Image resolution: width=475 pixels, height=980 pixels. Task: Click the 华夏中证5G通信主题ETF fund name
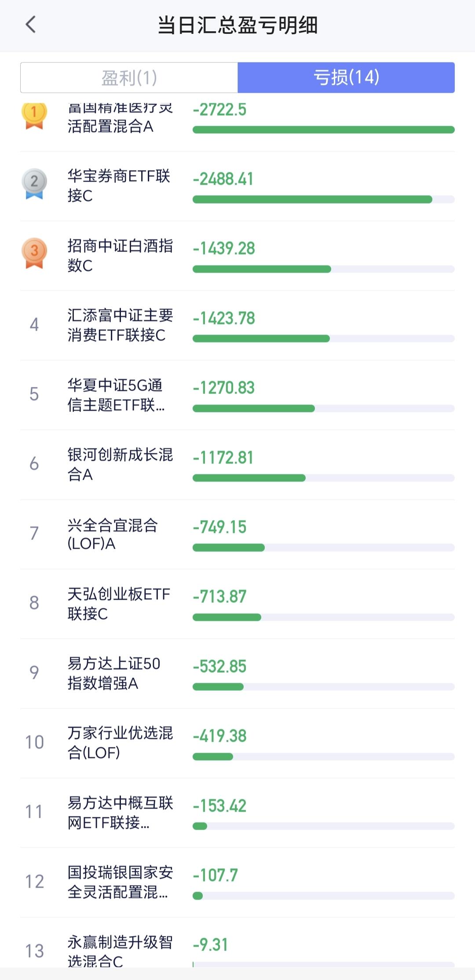pos(116,395)
